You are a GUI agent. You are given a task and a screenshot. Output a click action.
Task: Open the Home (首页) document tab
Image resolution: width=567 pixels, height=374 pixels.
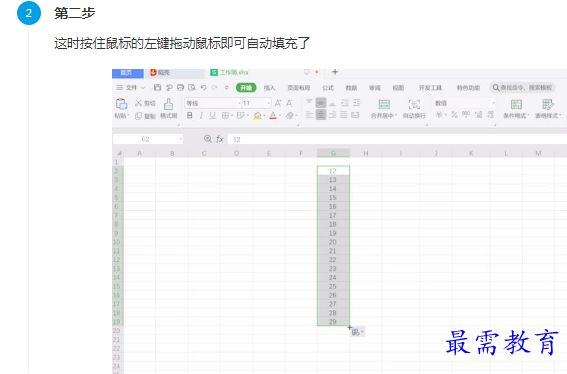point(128,73)
